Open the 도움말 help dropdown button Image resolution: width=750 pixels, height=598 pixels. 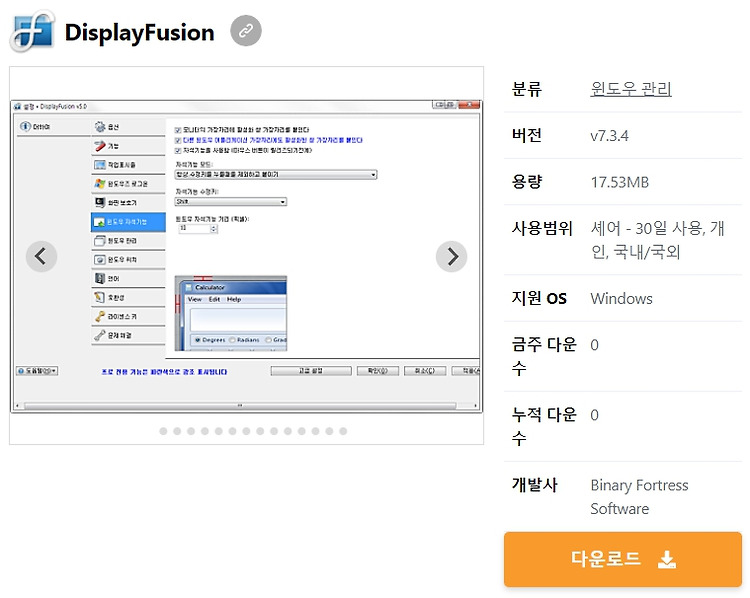tap(37, 371)
